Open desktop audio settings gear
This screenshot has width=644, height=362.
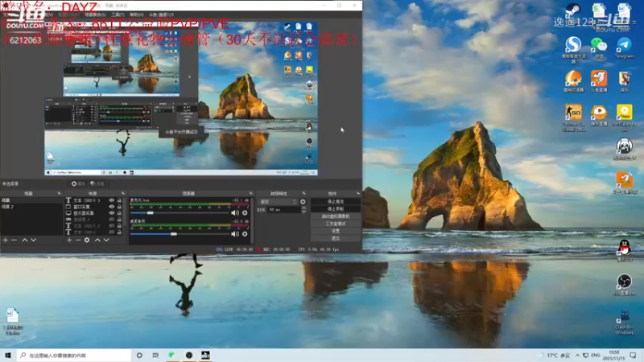point(245,234)
